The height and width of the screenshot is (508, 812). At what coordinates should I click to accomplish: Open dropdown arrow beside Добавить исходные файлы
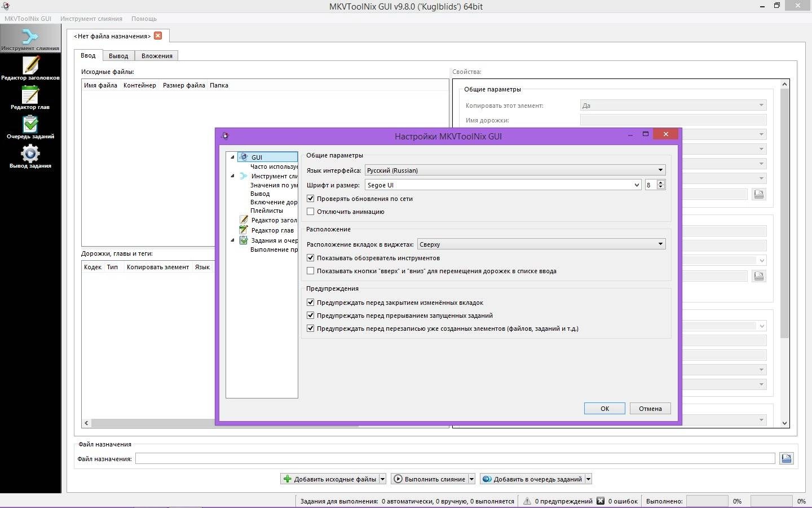click(382, 479)
